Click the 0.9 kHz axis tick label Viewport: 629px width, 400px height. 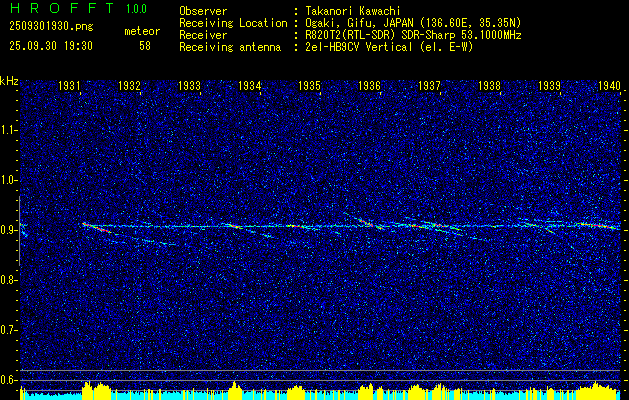tap(8, 230)
